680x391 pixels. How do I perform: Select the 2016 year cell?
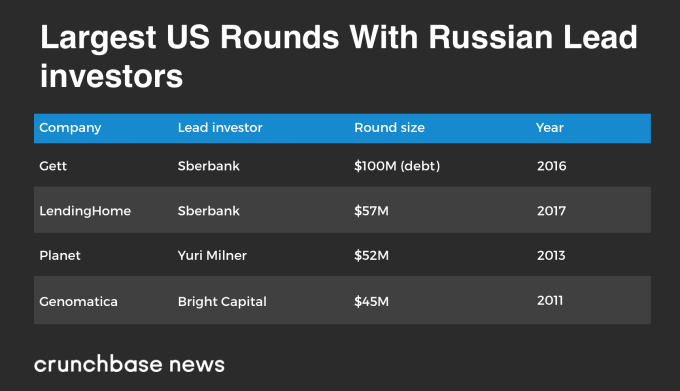[552, 166]
